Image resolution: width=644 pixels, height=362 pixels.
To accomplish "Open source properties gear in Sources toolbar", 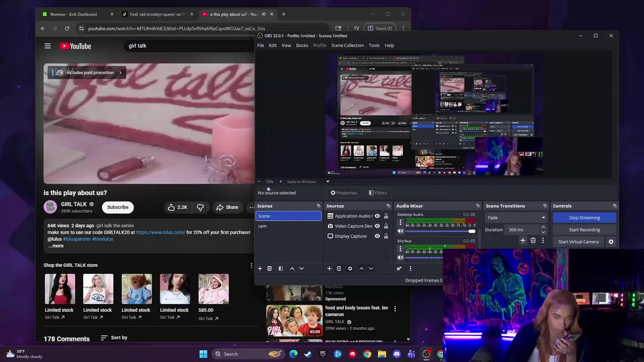I will (350, 268).
